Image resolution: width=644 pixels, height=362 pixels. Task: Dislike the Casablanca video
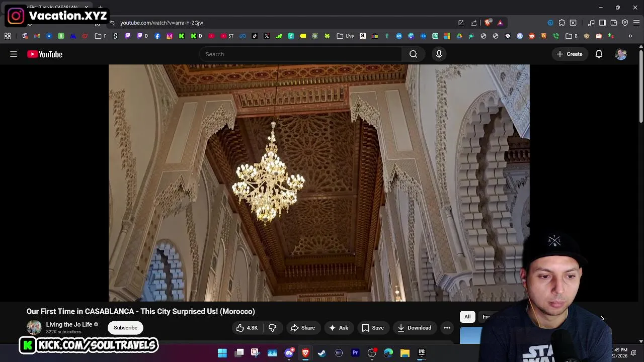272,328
